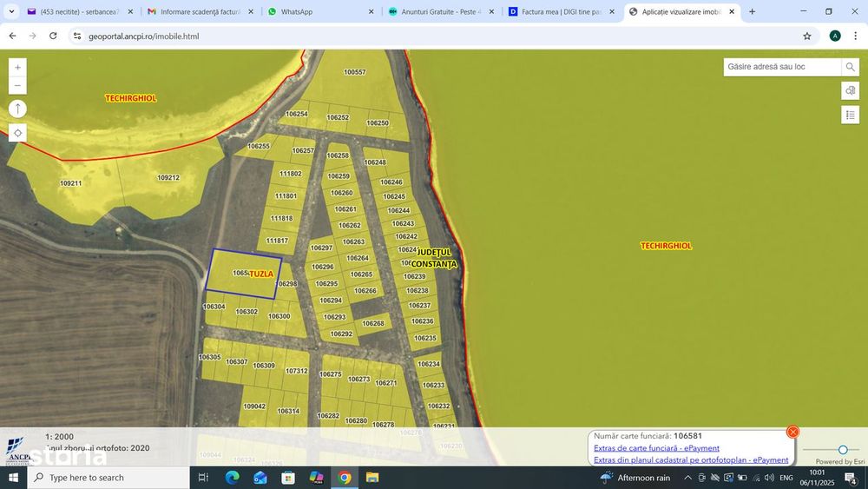Viewport: 868px width, 489px height.
Task: Open Microsoft Store from taskbar
Action: tap(288, 478)
